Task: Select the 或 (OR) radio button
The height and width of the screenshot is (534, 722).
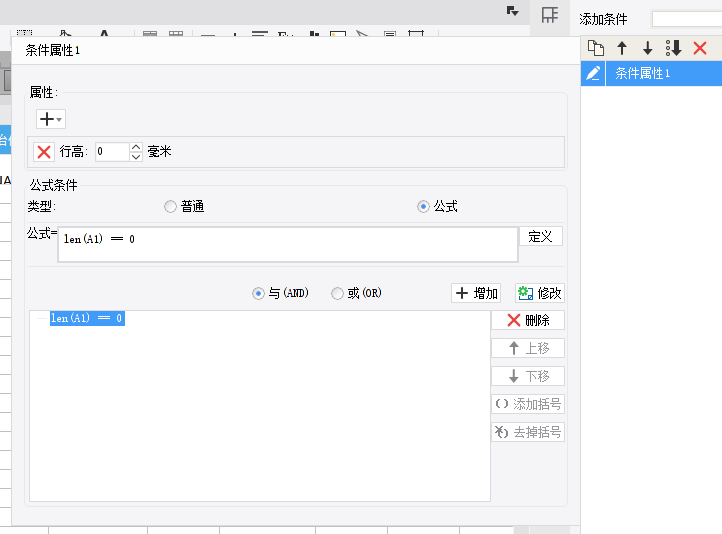Action: [x=337, y=293]
